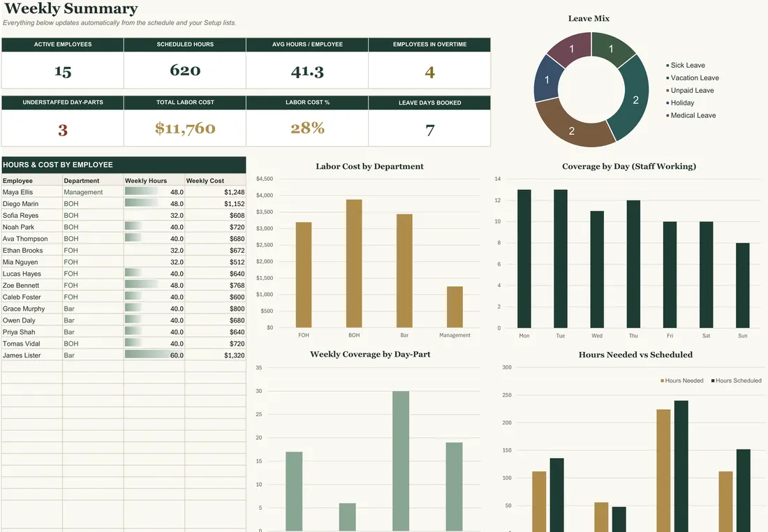Click the Labor Cost % value 28%
Image resolution: width=768 pixels, height=532 pixels.
[307, 128]
